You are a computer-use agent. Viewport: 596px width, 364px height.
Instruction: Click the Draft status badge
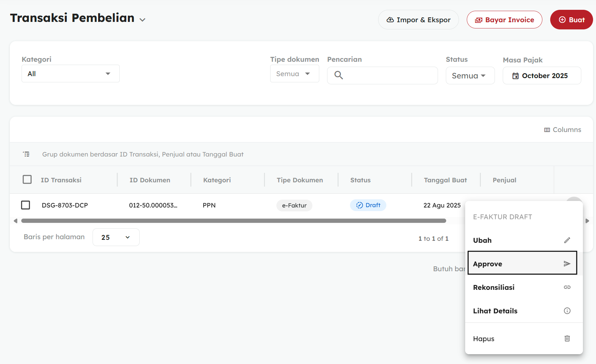click(368, 205)
